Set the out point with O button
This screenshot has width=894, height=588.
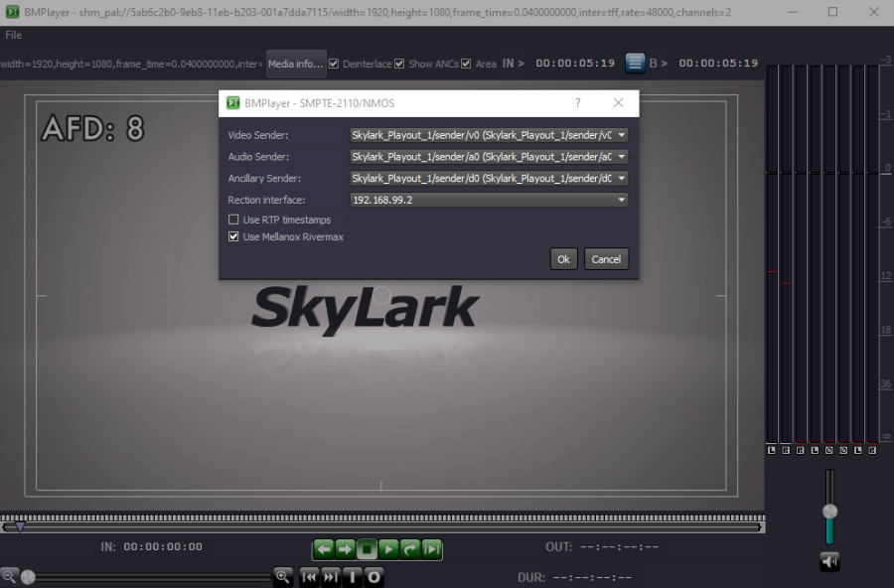[374, 577]
